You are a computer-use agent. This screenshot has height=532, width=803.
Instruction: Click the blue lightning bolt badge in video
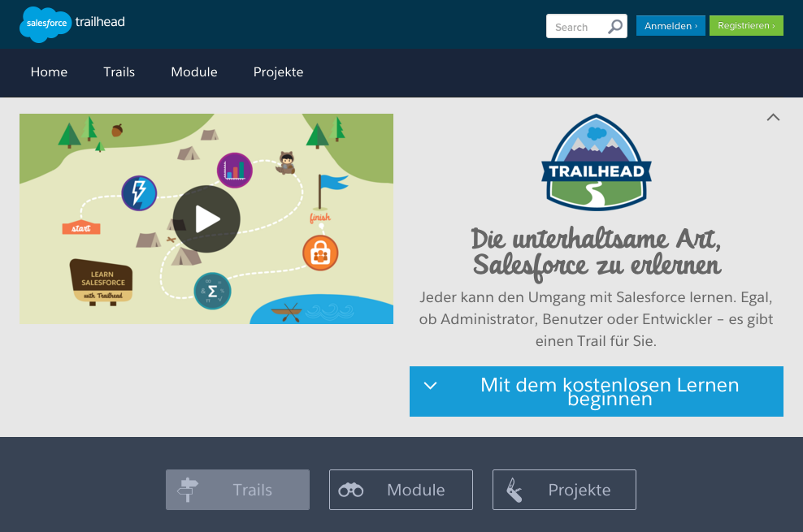tap(139, 193)
